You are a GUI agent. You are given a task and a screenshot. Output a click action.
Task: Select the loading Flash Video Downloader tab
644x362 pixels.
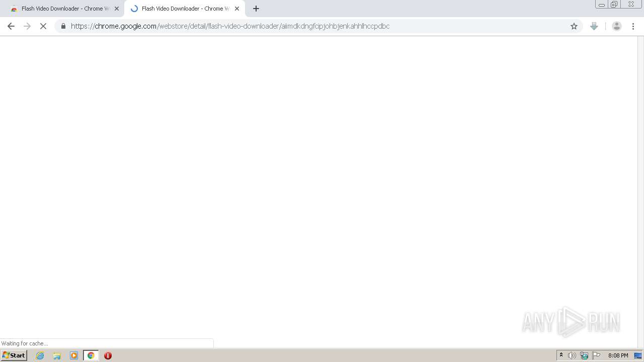point(184,9)
